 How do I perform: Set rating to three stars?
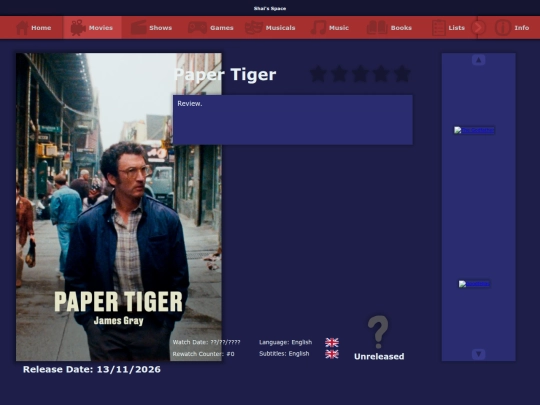click(x=360, y=74)
